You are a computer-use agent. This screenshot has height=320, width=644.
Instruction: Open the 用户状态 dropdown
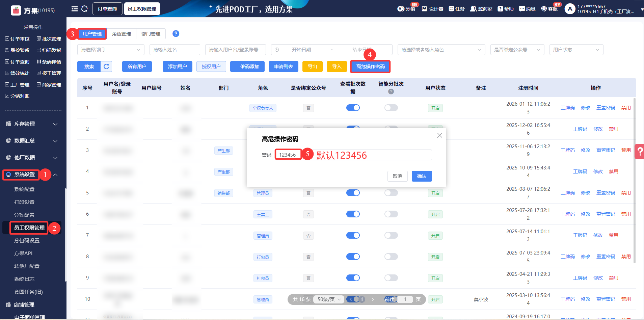click(x=576, y=50)
